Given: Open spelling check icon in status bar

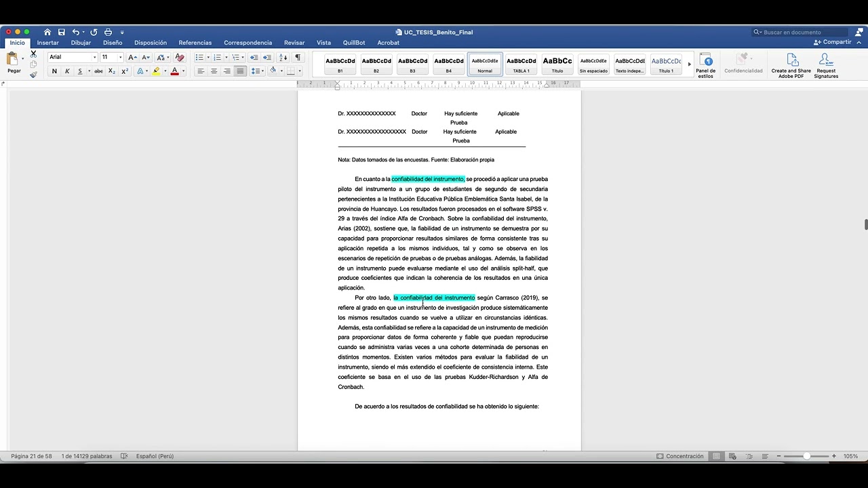Looking at the screenshot, I should (124, 456).
